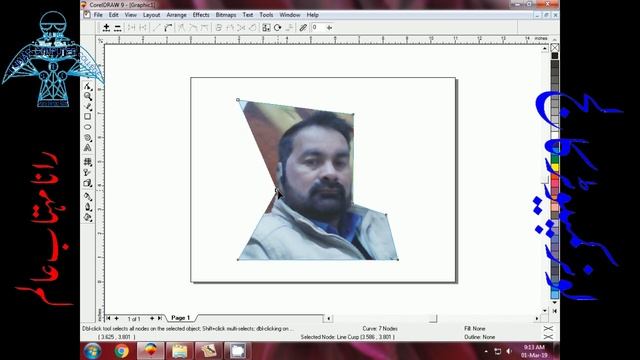Open the Fill tool flyout
The image size is (640, 360).
pos(88,218)
